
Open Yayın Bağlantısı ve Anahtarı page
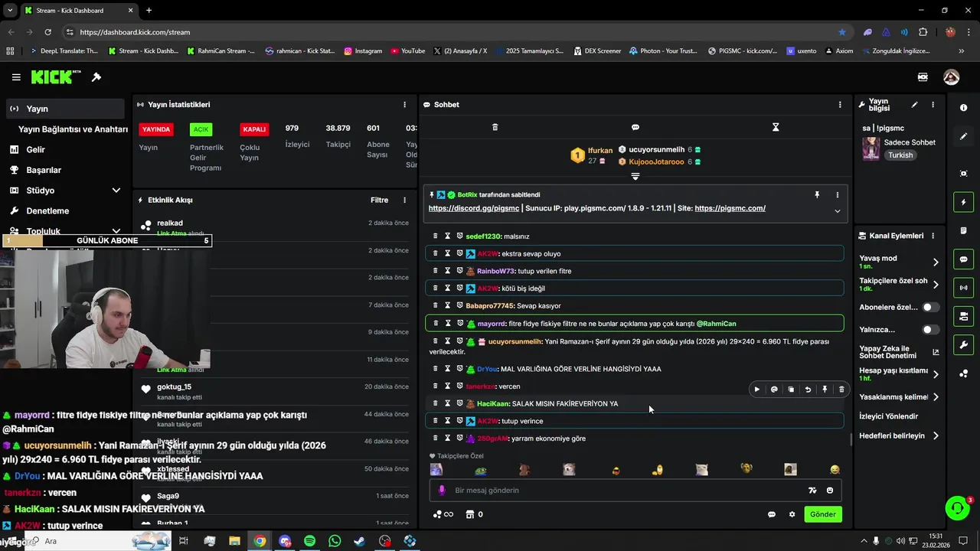(73, 129)
